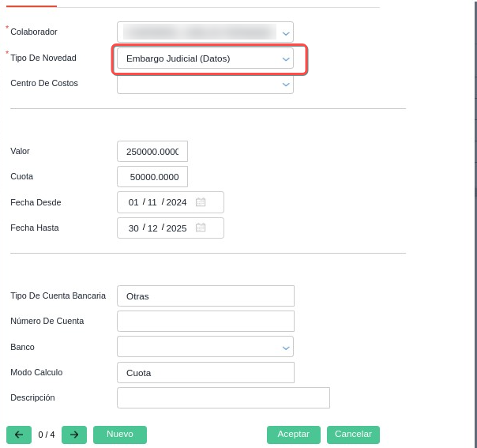Click the day value in Fecha Desde
The width and height of the screenshot is (477, 448).
click(x=133, y=202)
